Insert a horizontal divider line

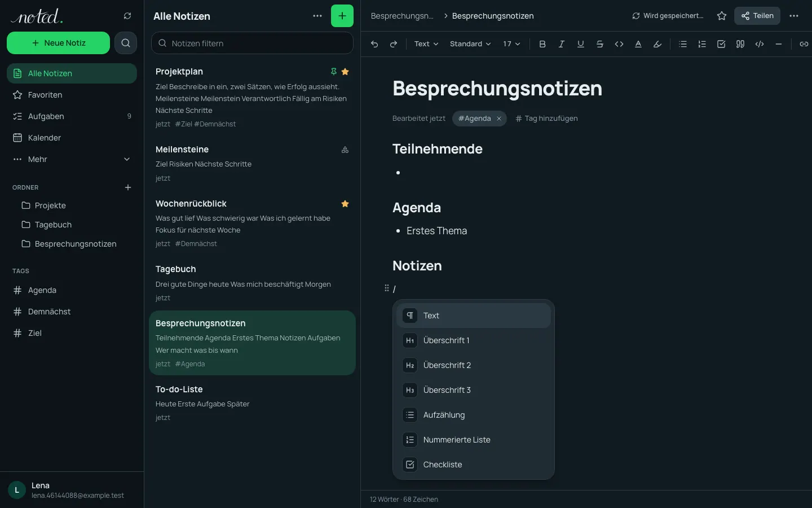click(x=779, y=44)
